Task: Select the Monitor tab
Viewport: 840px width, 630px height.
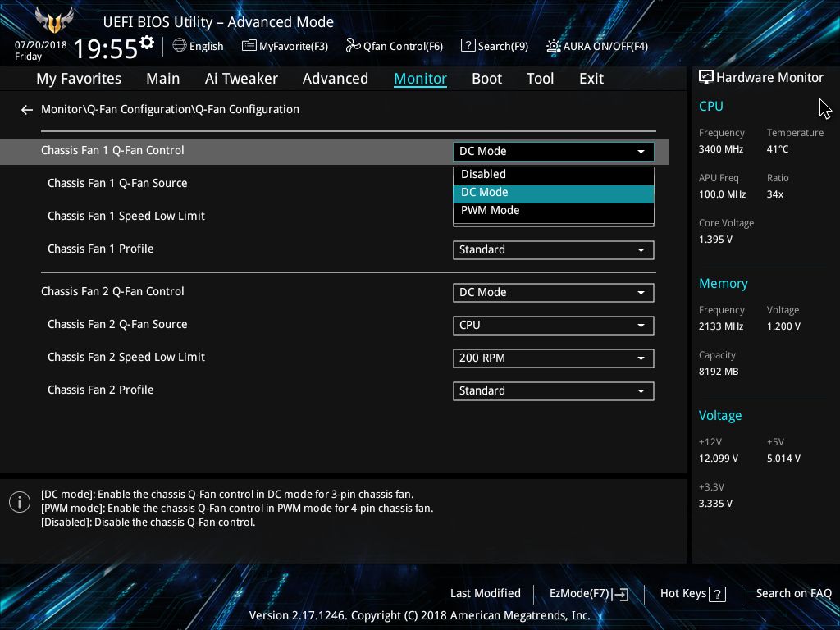Action: pos(421,79)
